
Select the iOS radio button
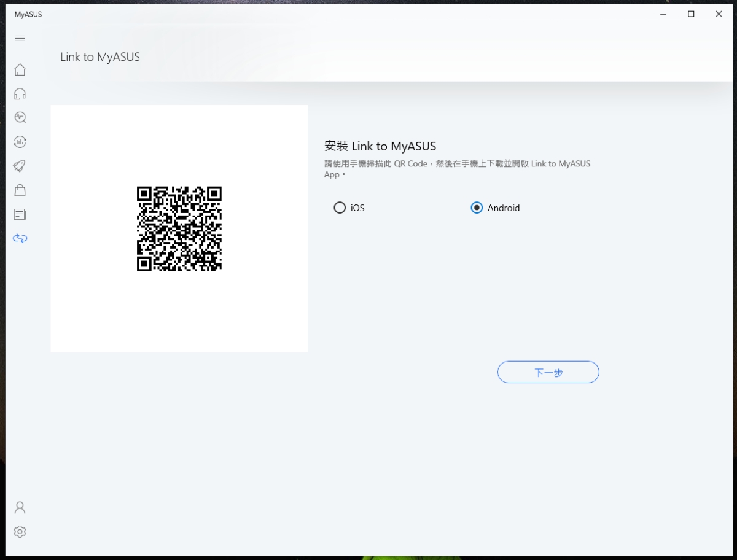click(x=340, y=208)
